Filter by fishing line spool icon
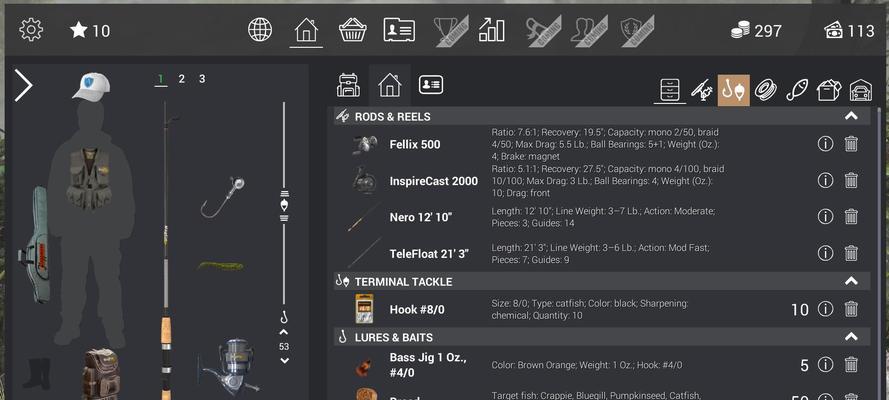 tap(765, 90)
